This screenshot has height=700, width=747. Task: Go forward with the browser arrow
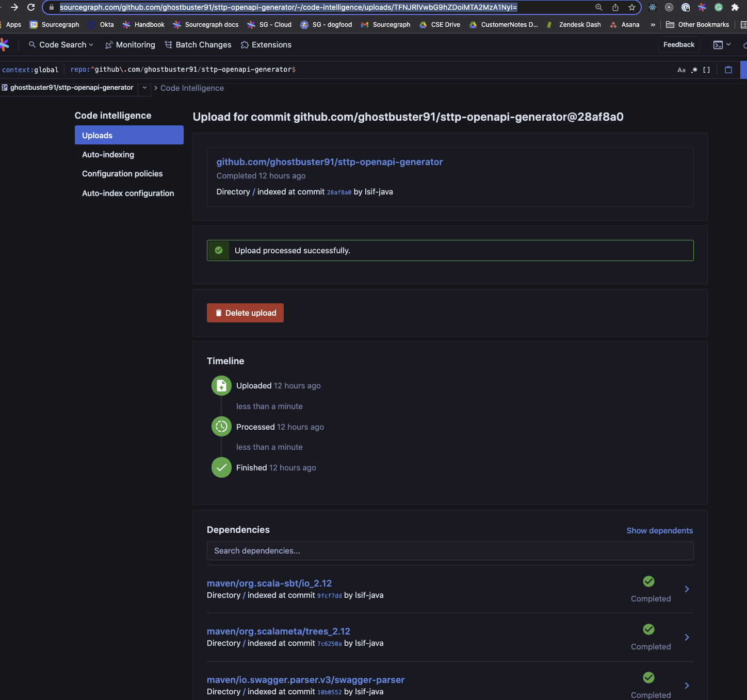(14, 7)
